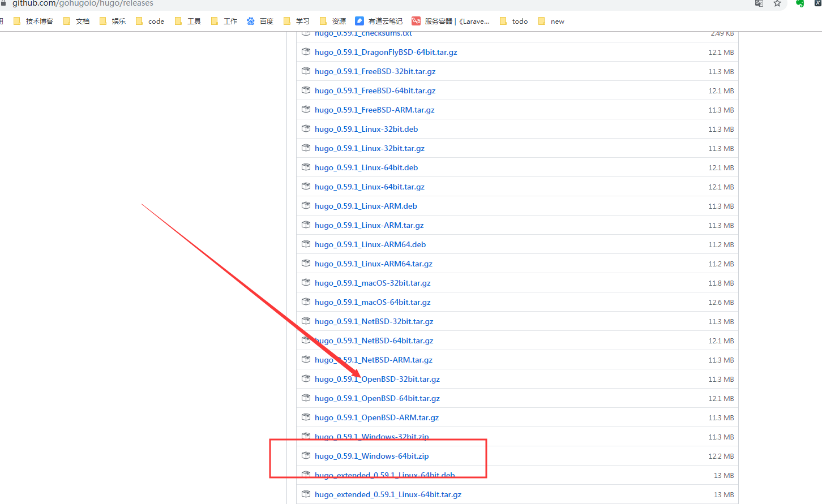The image size is (822, 504).
Task: Open the 文档 bookmarks folder
Action: click(x=76, y=21)
